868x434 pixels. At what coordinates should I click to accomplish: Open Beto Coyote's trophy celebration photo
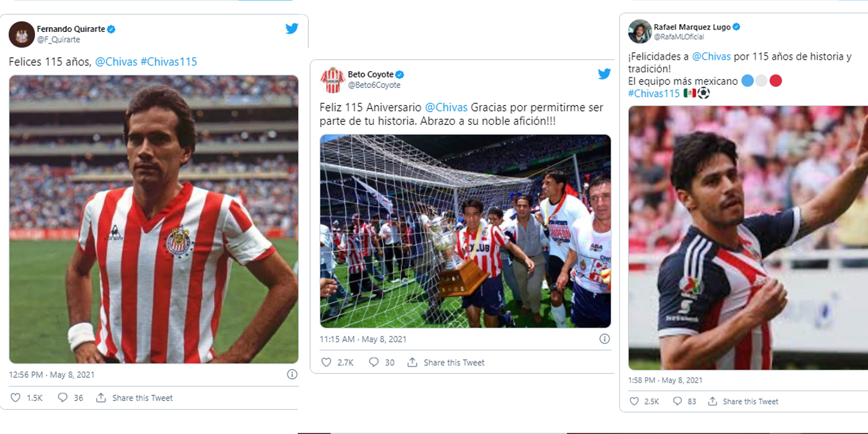click(x=465, y=231)
